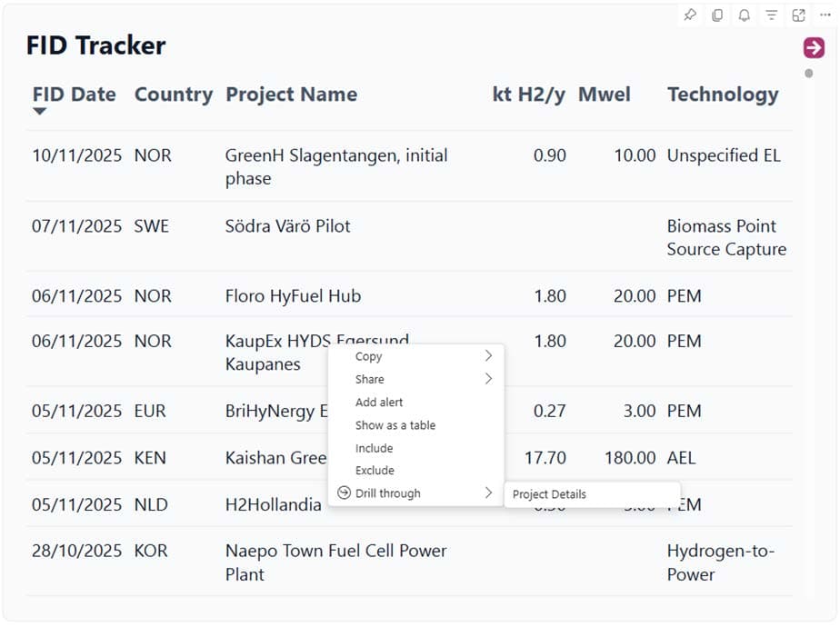Viewport: 840px width, 627px height.
Task: Click the copy visual icon
Action: (x=717, y=15)
